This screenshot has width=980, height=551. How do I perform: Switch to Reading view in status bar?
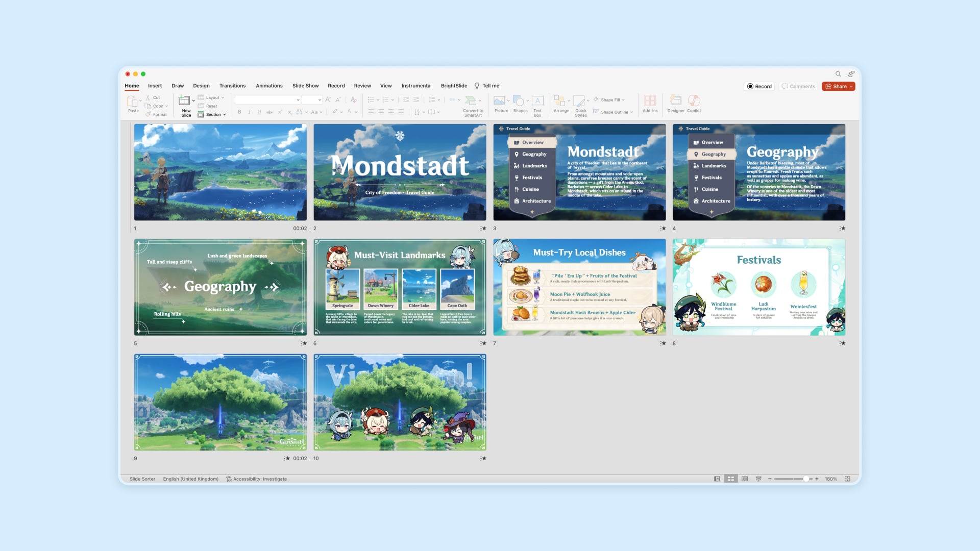point(745,479)
